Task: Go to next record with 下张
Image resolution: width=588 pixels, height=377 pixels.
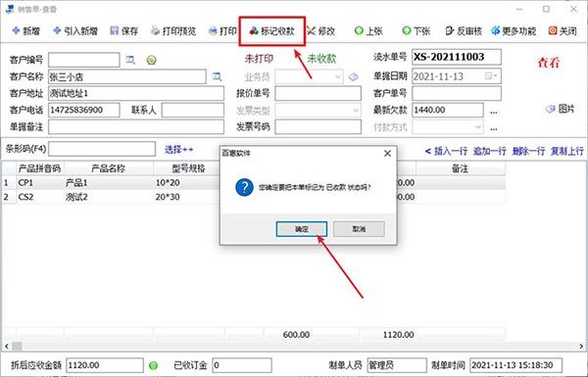Action: (x=416, y=30)
